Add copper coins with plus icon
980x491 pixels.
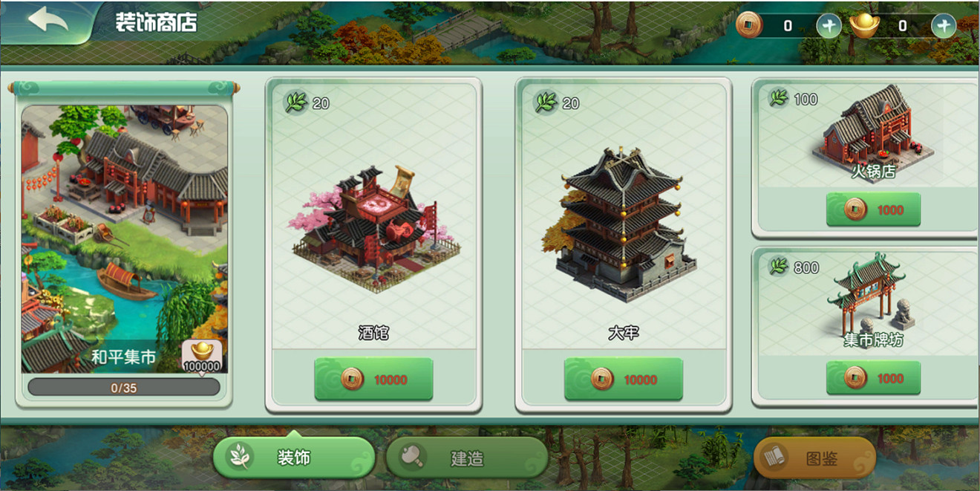pyautogui.click(x=829, y=27)
